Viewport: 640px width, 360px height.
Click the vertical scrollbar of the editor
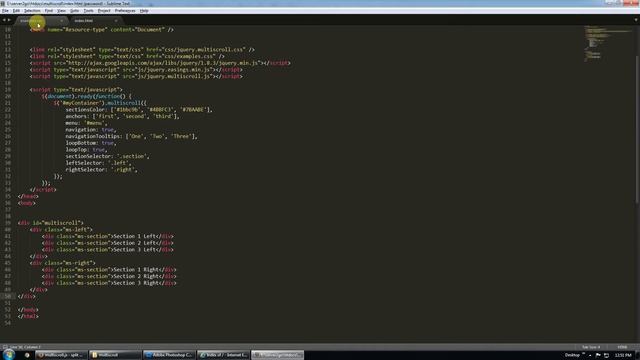click(637, 129)
